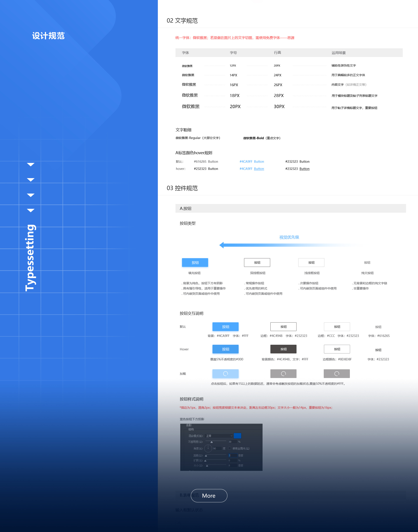418x532 pixels.
Task: Click the 大小 size slider handle
Action: pyautogui.click(x=207, y=466)
